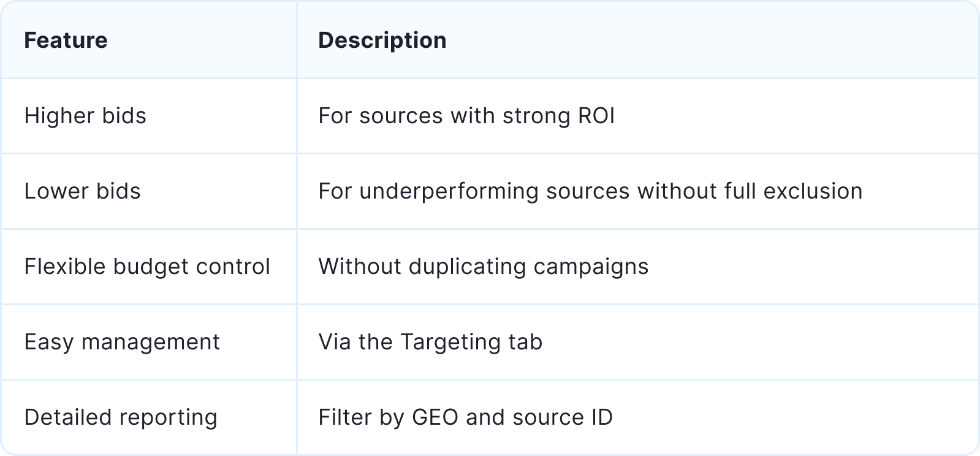Click the word GEO in last row

(x=435, y=417)
